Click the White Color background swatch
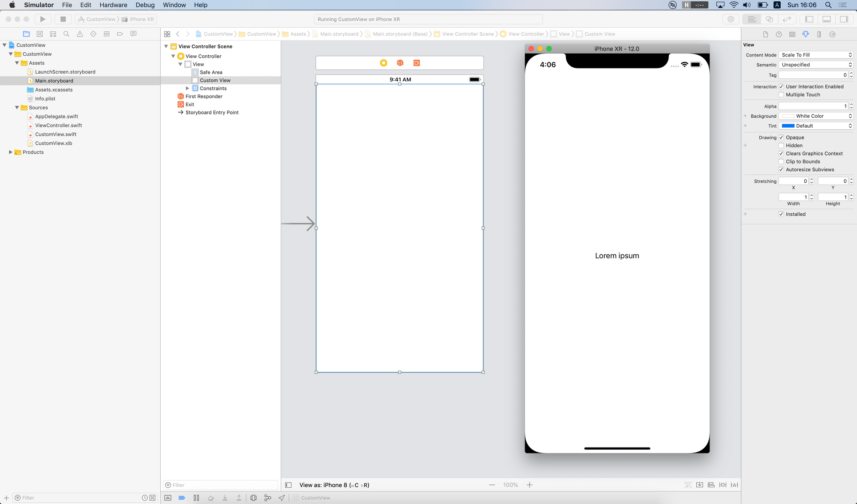This screenshot has height=504, width=857. (x=788, y=116)
